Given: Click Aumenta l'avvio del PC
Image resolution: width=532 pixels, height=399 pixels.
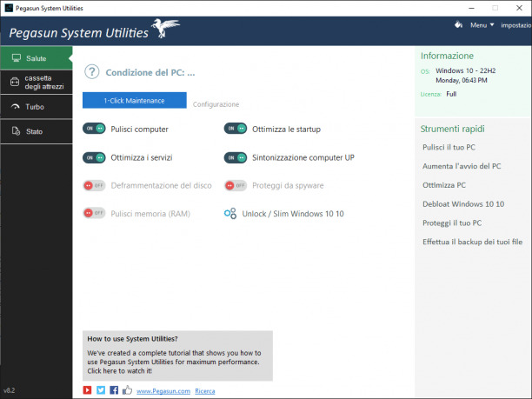Looking at the screenshot, I should click(462, 166).
